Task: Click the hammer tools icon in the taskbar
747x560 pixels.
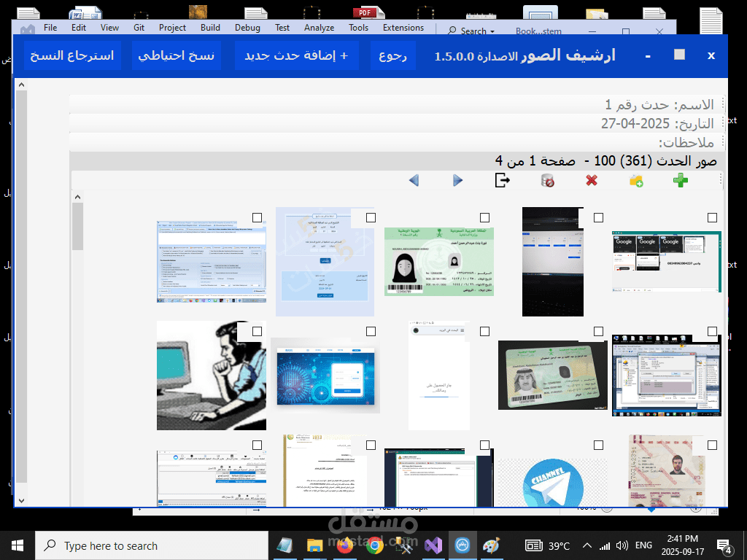Action: click(x=404, y=545)
